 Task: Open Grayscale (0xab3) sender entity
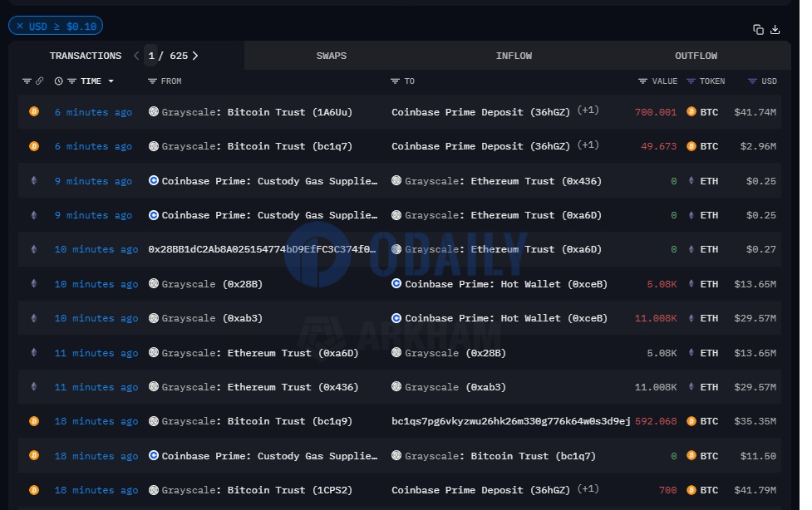point(212,318)
